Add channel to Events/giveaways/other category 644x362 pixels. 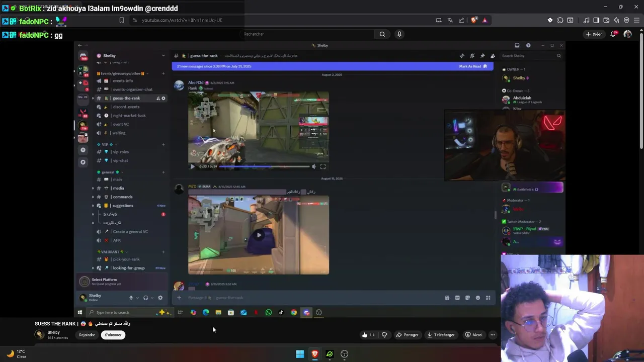click(163, 73)
